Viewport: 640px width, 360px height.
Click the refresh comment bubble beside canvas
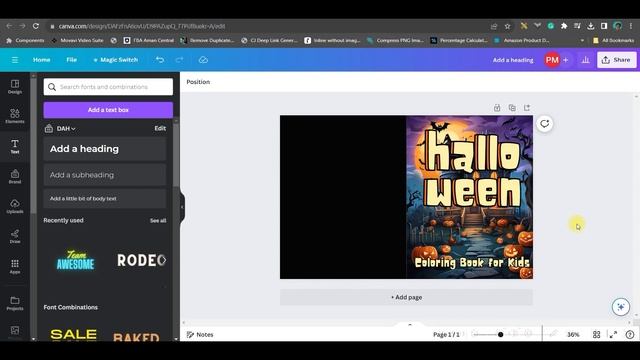(544, 124)
